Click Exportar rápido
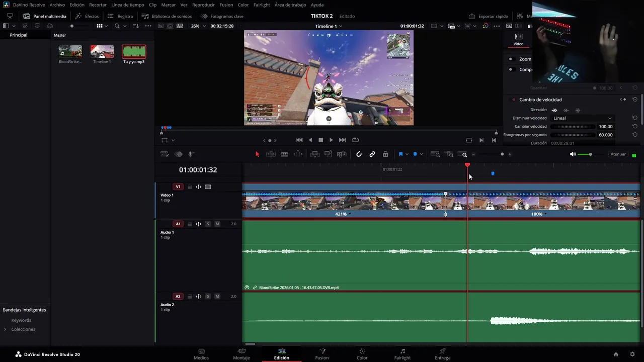This screenshot has width=644, height=362. pyautogui.click(x=488, y=16)
